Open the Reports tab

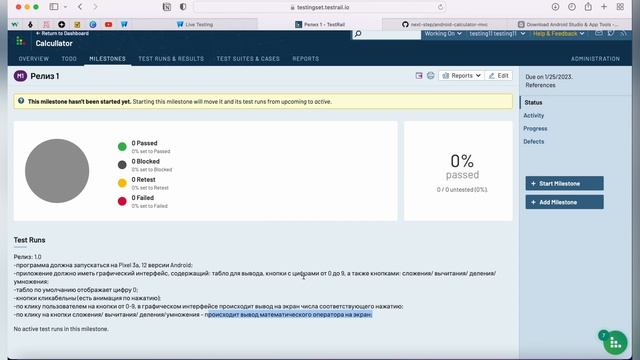tap(306, 59)
